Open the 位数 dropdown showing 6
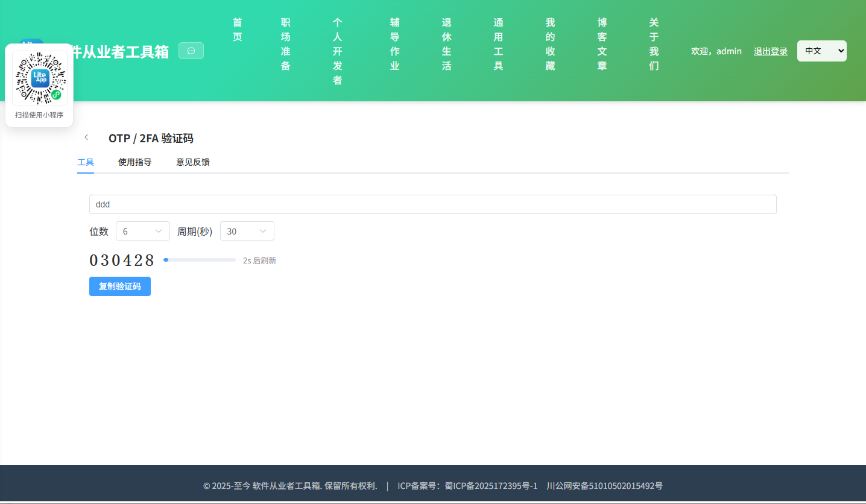 click(143, 231)
